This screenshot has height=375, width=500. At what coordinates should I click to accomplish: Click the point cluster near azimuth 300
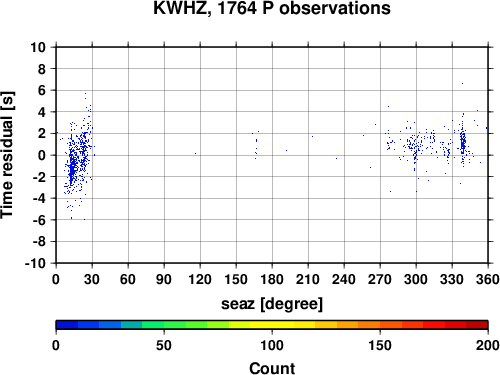[x=414, y=148]
